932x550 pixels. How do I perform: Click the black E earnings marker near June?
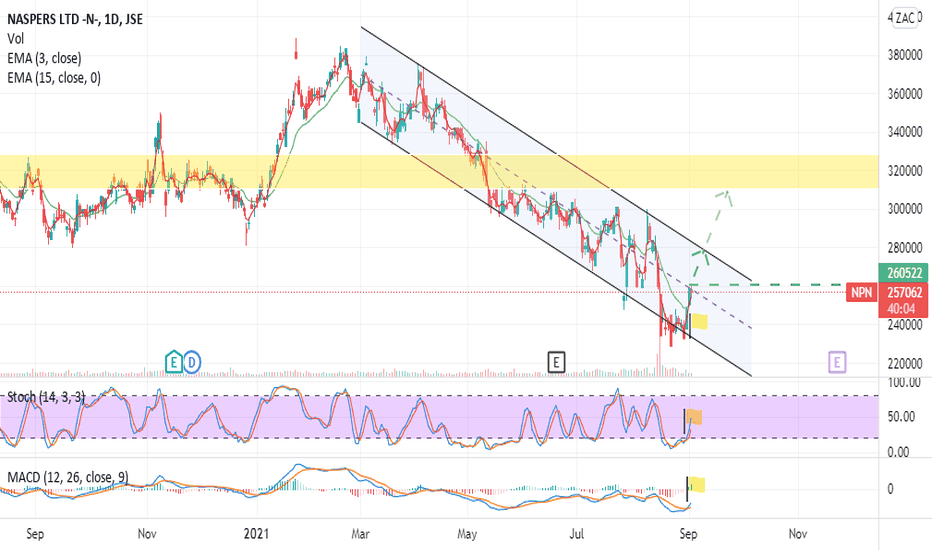(556, 362)
